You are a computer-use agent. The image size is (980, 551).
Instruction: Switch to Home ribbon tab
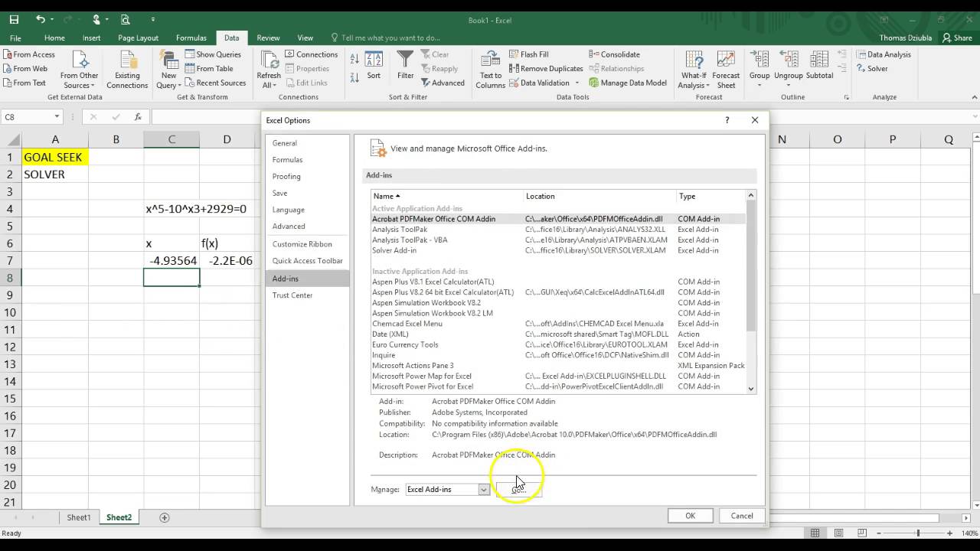[x=54, y=37]
